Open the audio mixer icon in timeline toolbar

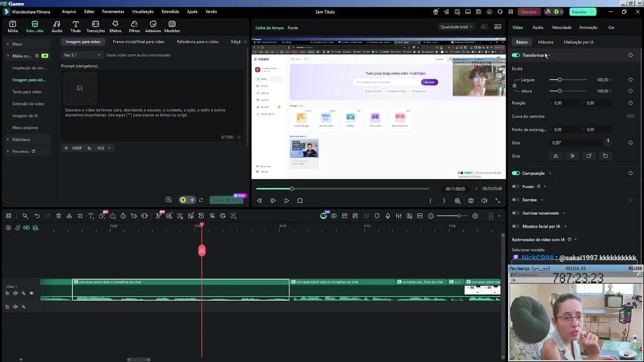(x=398, y=216)
